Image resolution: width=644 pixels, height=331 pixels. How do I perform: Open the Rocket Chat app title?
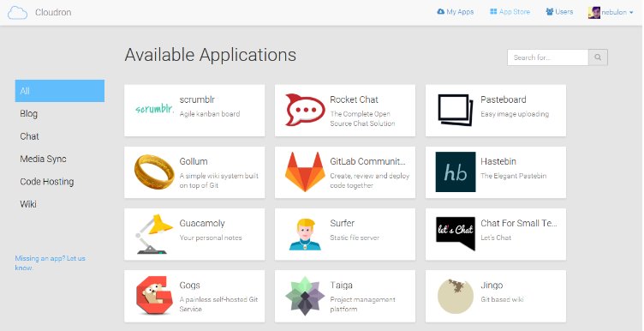coord(354,99)
